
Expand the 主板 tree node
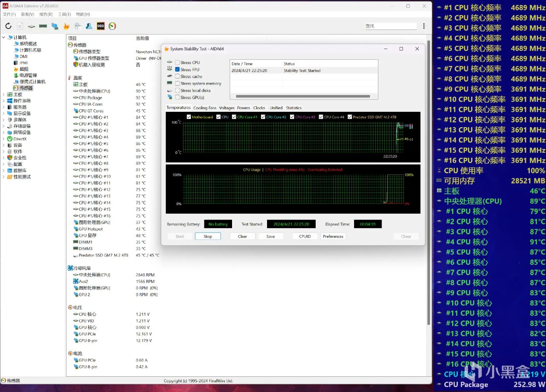(3, 95)
